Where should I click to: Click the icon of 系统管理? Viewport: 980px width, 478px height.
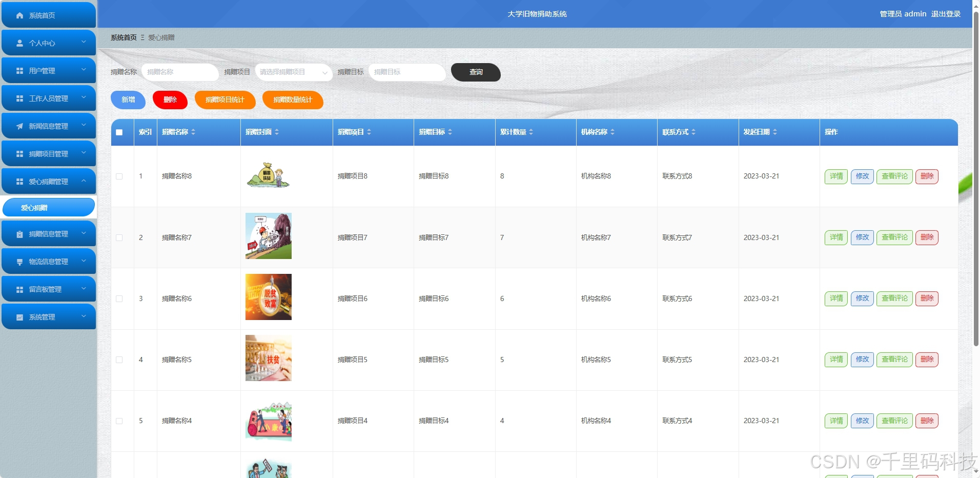pos(20,317)
